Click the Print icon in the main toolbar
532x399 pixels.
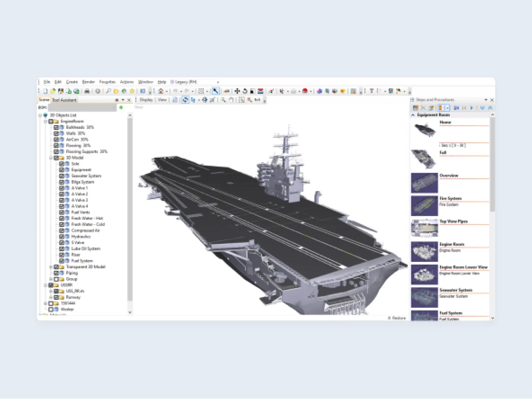(x=87, y=91)
